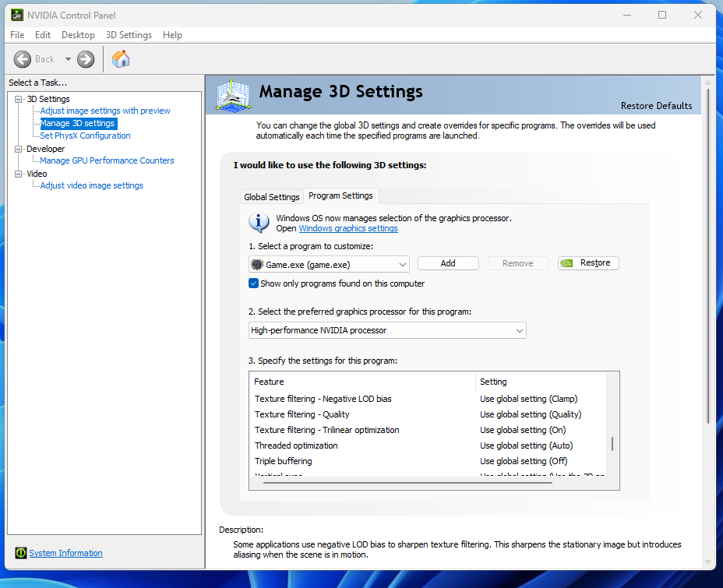This screenshot has width=723, height=588.
Task: Collapse the Video tree node
Action: click(x=19, y=174)
